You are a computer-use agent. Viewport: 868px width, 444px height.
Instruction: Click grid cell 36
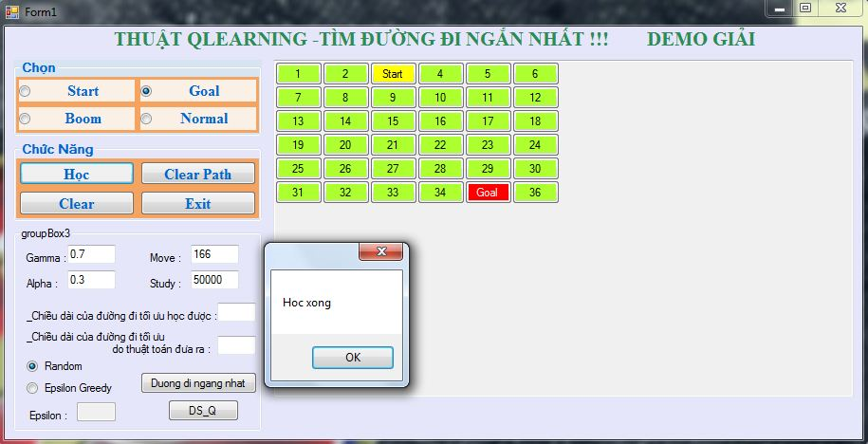pyautogui.click(x=535, y=192)
